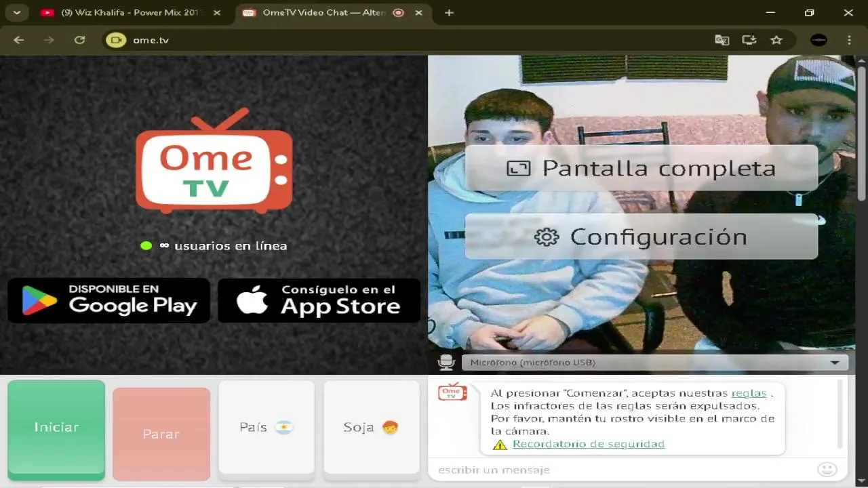Open a new browser tab

tap(449, 12)
